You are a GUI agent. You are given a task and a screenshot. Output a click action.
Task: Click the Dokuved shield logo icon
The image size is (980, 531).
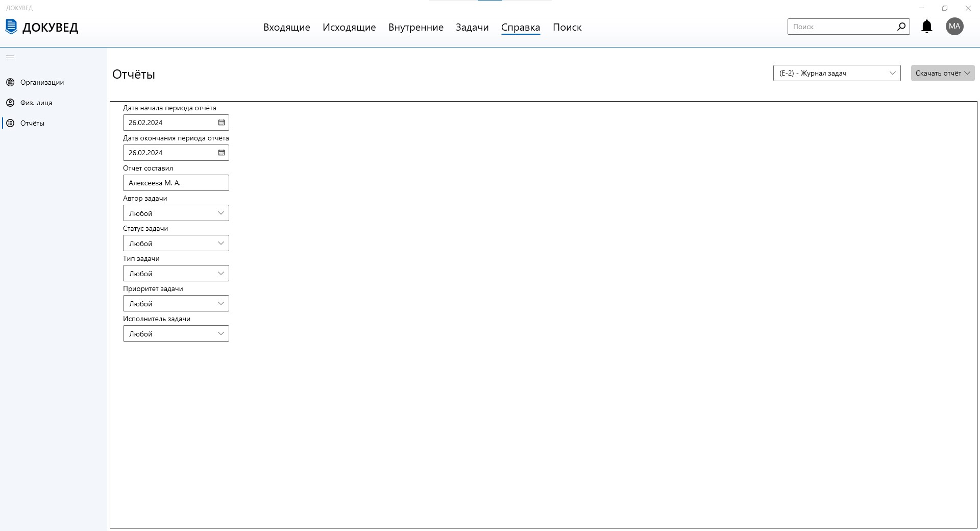pos(11,27)
